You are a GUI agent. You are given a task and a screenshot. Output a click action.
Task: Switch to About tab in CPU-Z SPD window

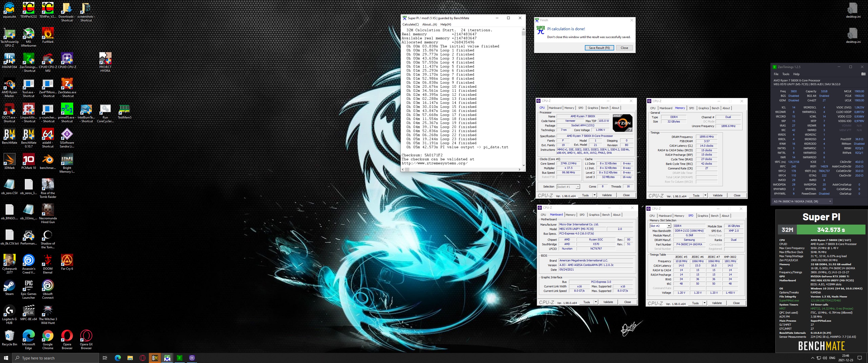click(725, 216)
